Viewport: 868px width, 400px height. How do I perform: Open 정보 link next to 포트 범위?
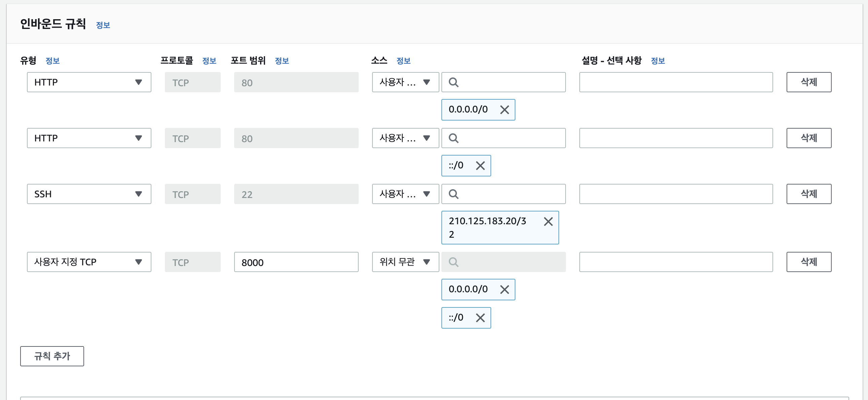pyautogui.click(x=282, y=61)
